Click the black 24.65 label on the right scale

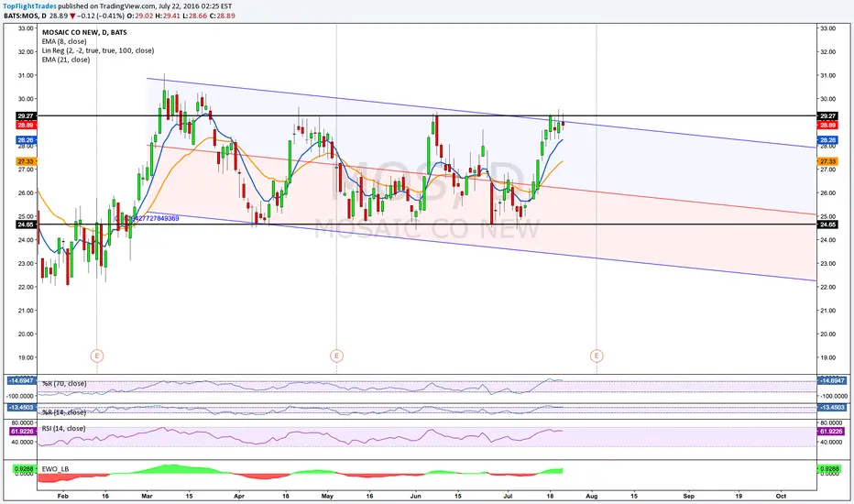point(827,225)
